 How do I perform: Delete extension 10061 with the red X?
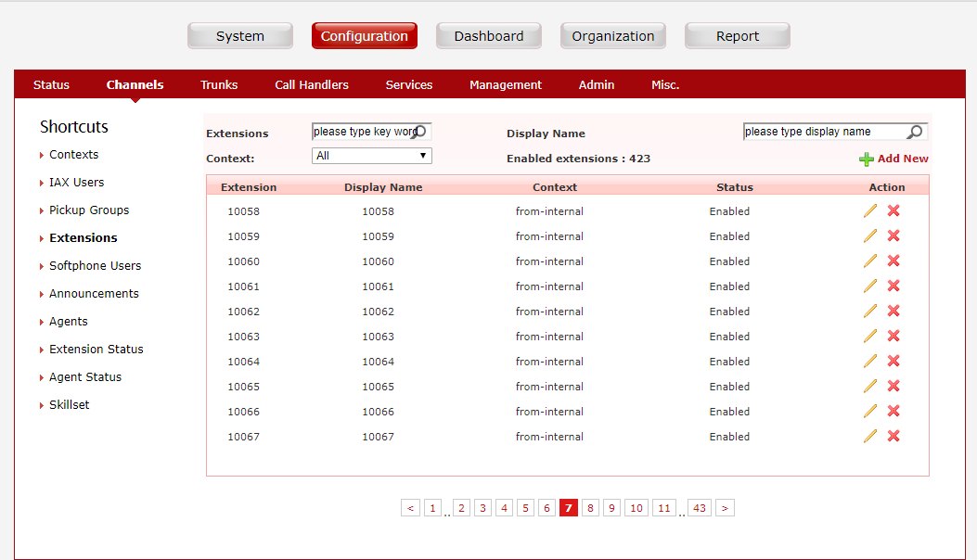pos(893,286)
